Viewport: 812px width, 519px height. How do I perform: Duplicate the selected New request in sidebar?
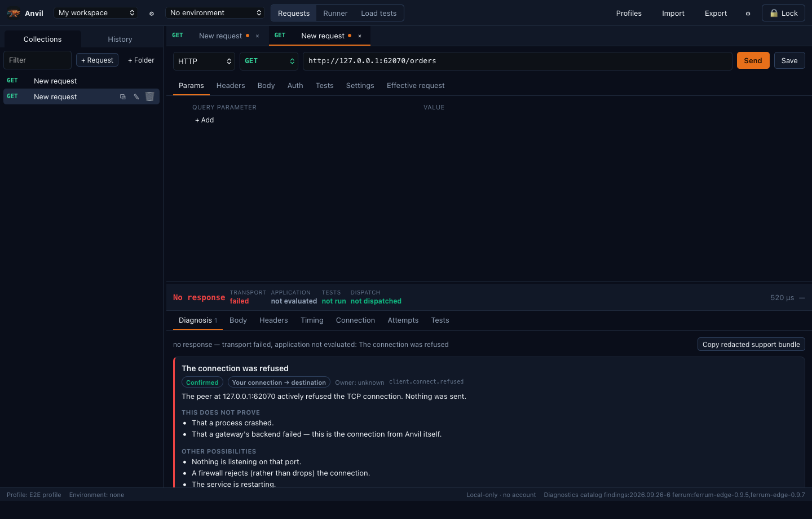point(122,96)
